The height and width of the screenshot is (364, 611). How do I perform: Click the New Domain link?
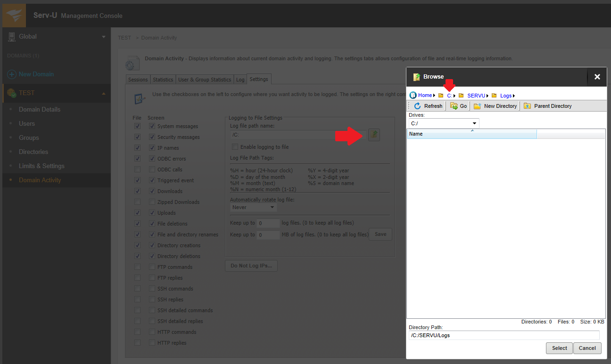click(x=36, y=74)
